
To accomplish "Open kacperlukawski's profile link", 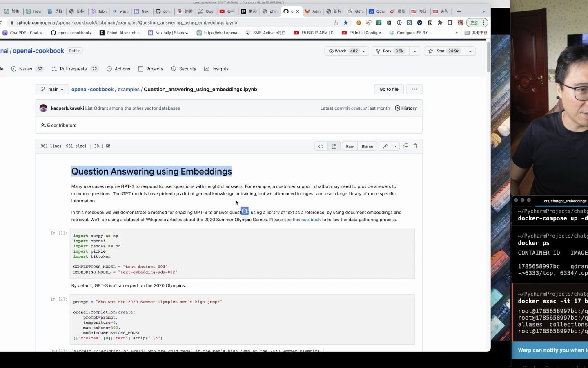I will pos(67,108).
